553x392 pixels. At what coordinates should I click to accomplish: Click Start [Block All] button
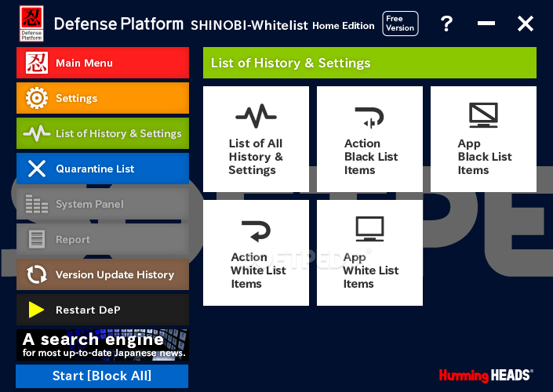pyautogui.click(x=102, y=376)
